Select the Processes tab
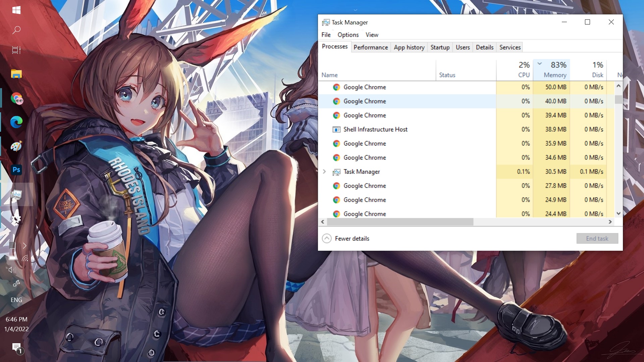Viewport: 644px width, 362px height. coord(335,47)
